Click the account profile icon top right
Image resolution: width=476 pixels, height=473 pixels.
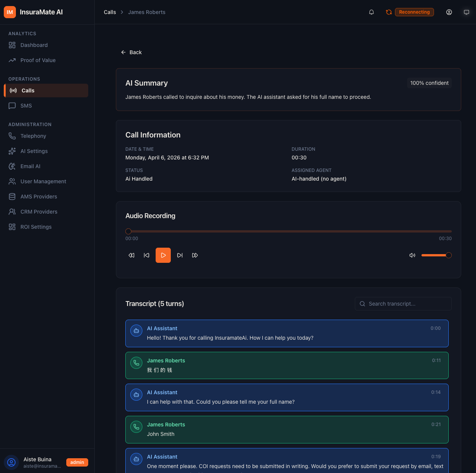tap(449, 12)
